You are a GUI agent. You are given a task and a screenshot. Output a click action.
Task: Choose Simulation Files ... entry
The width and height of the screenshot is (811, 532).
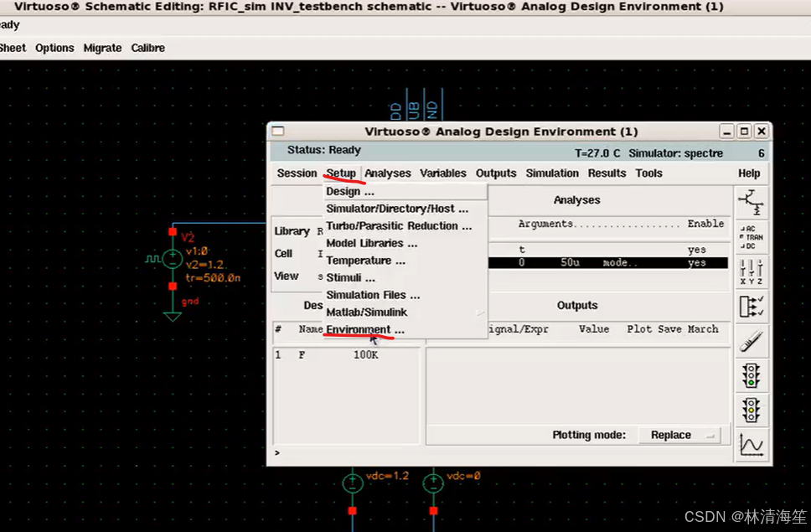[x=405, y=295]
